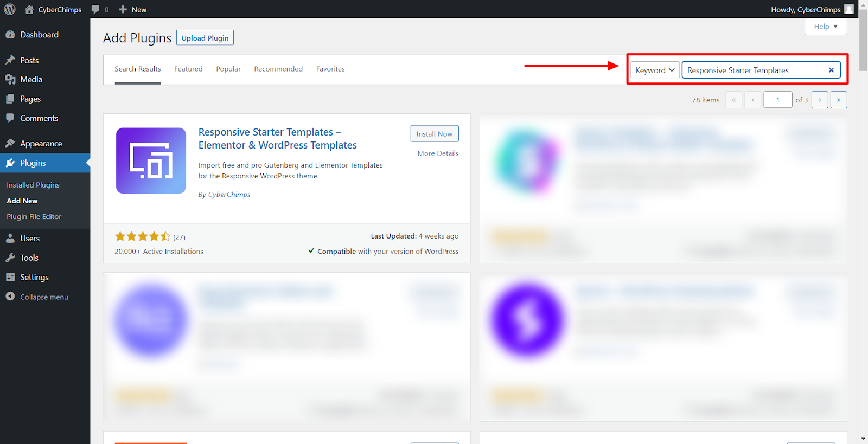The image size is (868, 444).
Task: Click the Settings sliders icon
Action: 10,277
